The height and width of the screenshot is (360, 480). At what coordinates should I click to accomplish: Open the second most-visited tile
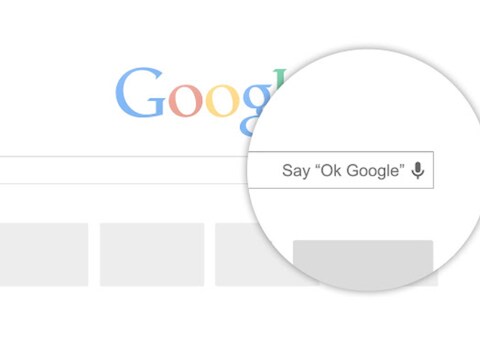tap(152, 255)
